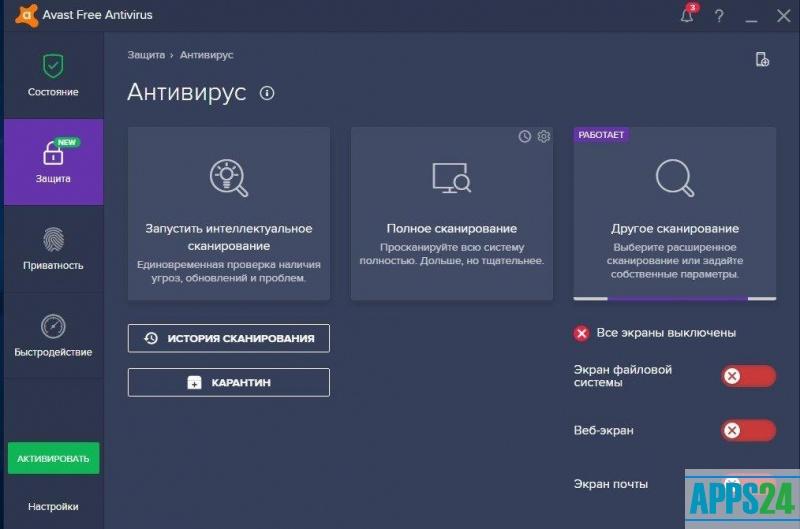
Task: Launch Полное сканирование monitor card
Action: point(452,213)
